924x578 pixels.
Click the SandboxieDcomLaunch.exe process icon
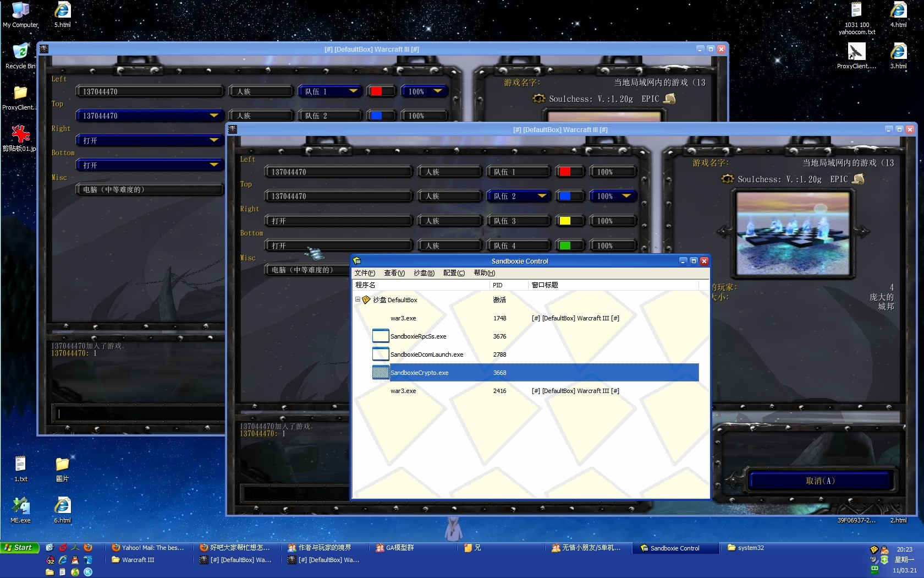click(381, 354)
